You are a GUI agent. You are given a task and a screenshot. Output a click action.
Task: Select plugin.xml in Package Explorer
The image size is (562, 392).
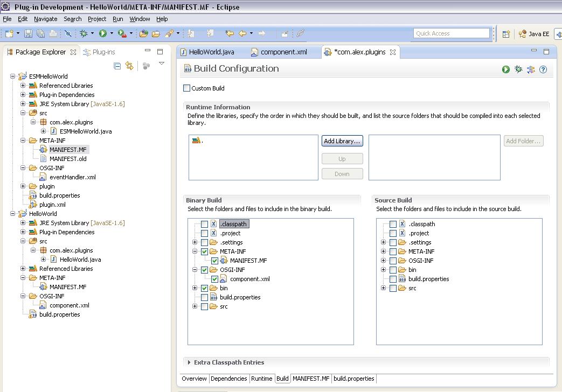coord(52,205)
